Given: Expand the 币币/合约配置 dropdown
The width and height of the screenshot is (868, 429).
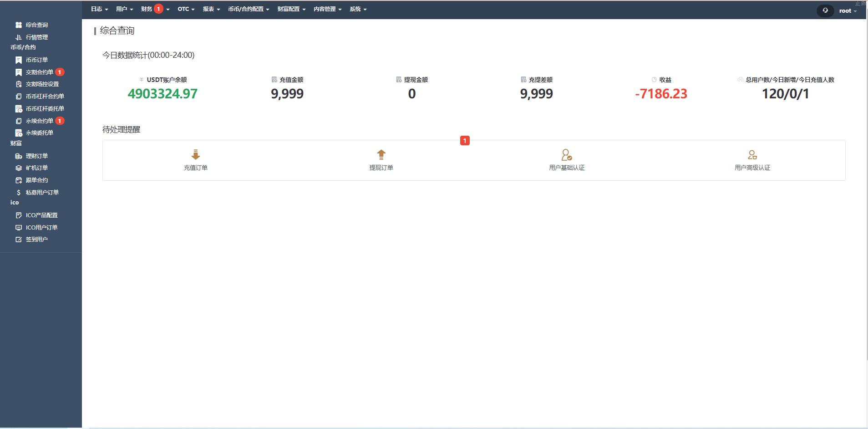Looking at the screenshot, I should click(x=249, y=9).
